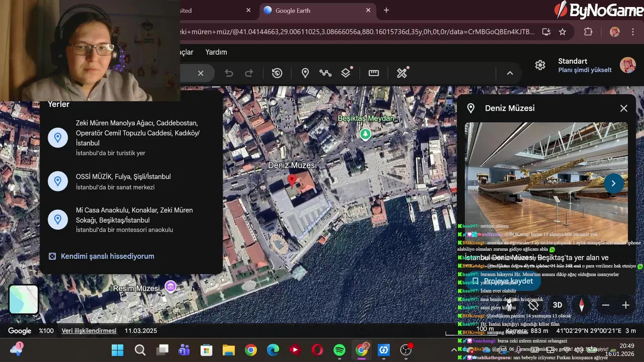The image size is (644, 362).
Task: Show next Deniz Müzesi photo
Action: [613, 184]
